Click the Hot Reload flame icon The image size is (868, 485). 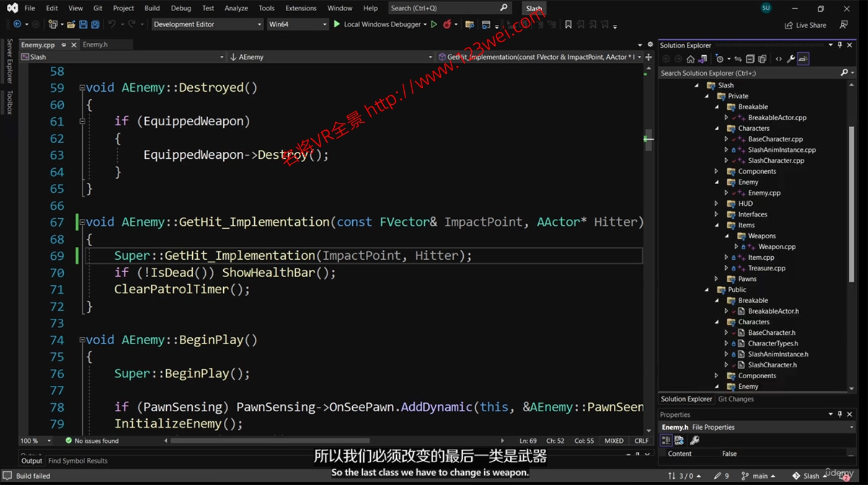click(x=447, y=25)
